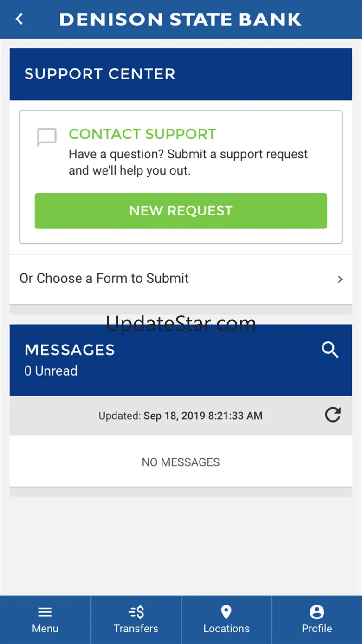Expand the form chooser chevron arrow
This screenshot has width=362, height=644.
pos(340,279)
